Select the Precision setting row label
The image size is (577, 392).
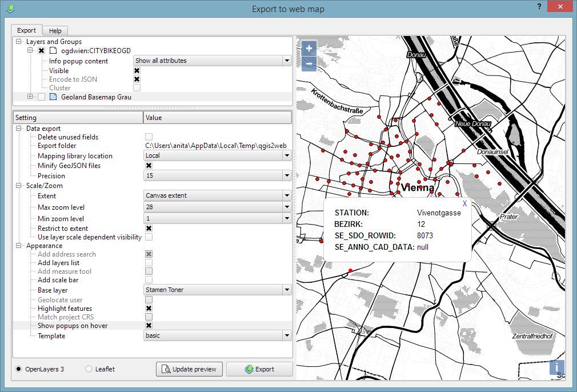[51, 176]
